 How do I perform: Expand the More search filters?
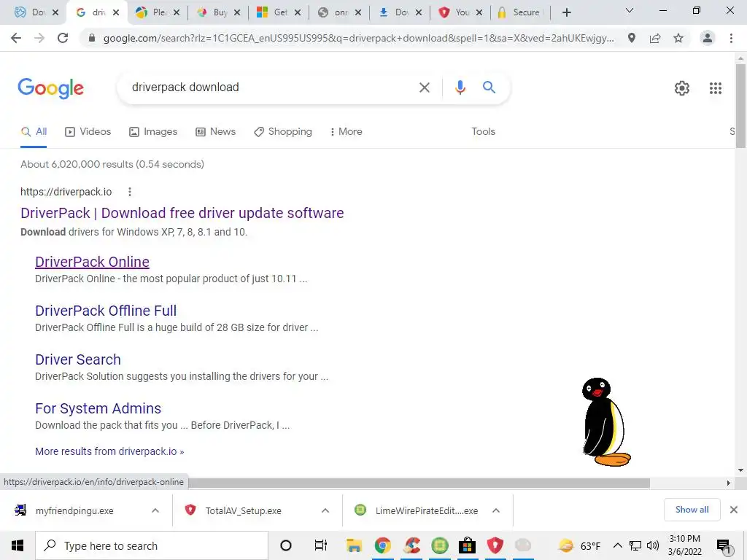pos(346,132)
